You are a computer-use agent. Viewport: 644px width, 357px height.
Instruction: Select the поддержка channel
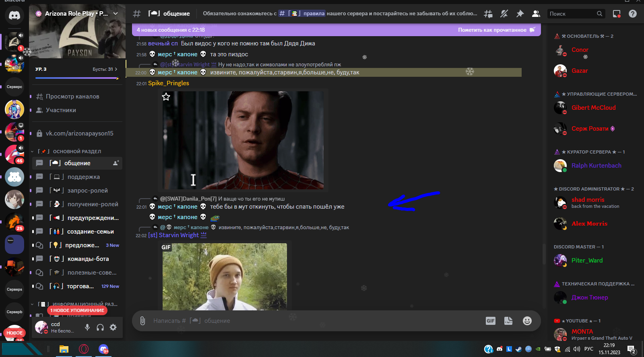[76, 177]
